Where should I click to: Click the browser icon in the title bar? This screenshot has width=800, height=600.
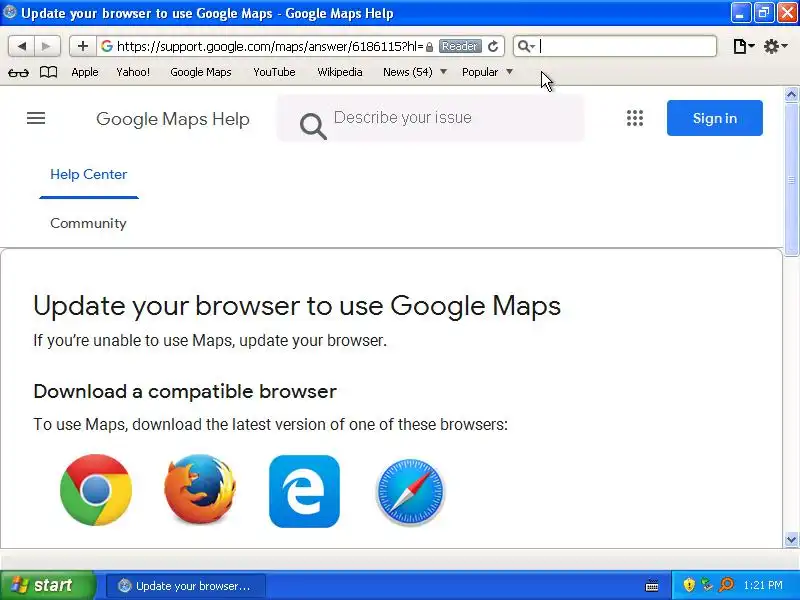click(10, 12)
